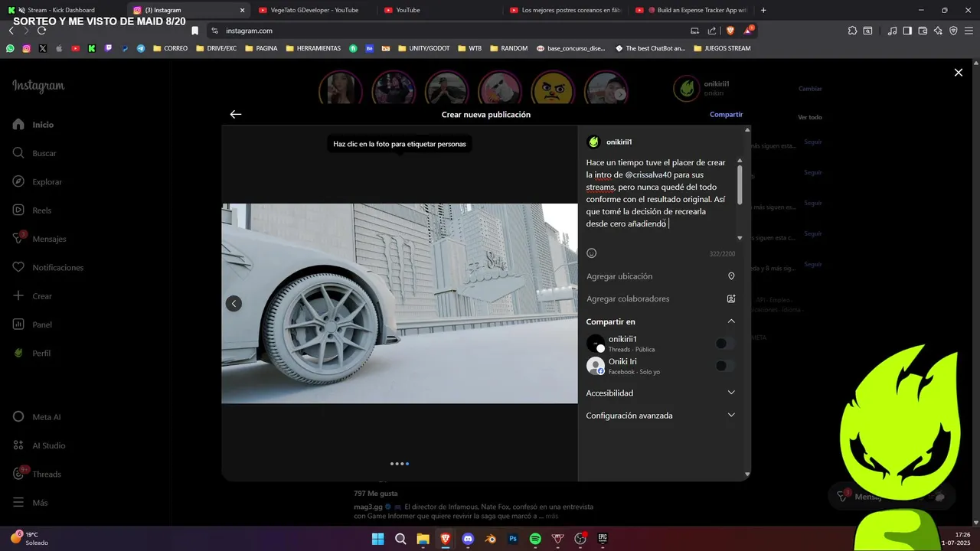
Task: Switch to the plain YouTube tab
Action: click(440, 10)
